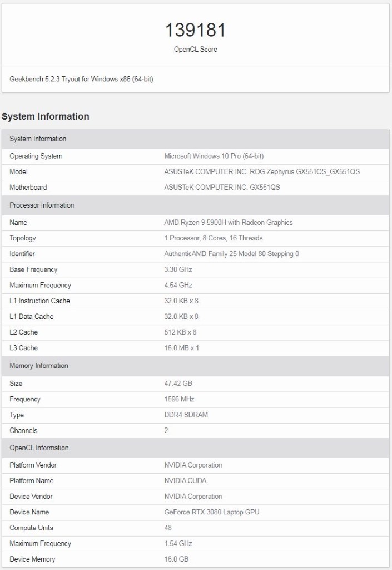
Task: Click the Microsoft Windows 10 Pro value
Action: point(214,156)
